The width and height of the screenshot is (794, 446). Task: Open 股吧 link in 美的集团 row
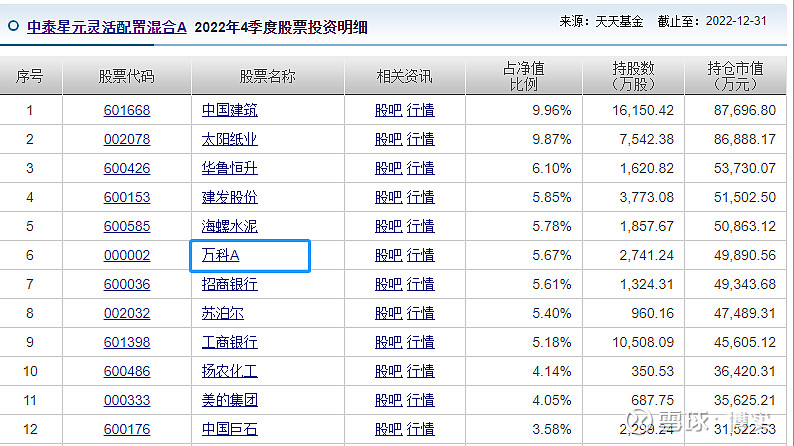click(388, 400)
